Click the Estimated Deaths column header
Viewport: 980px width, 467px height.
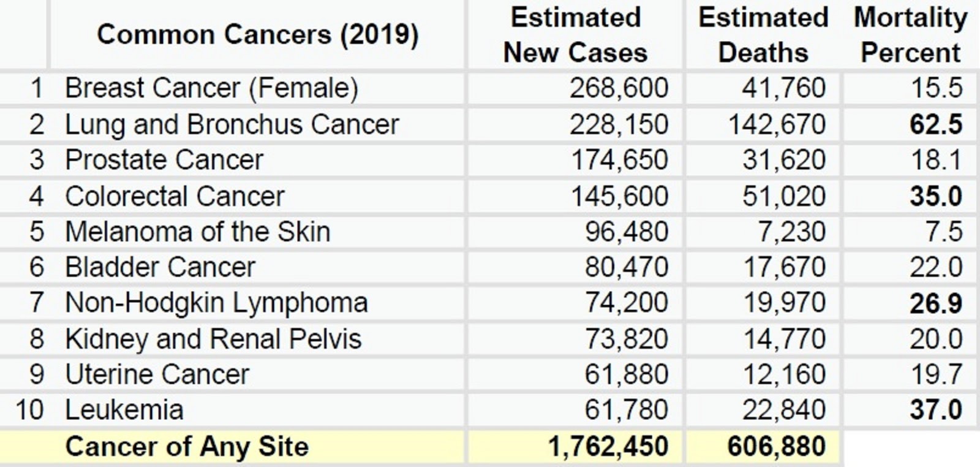click(763, 35)
